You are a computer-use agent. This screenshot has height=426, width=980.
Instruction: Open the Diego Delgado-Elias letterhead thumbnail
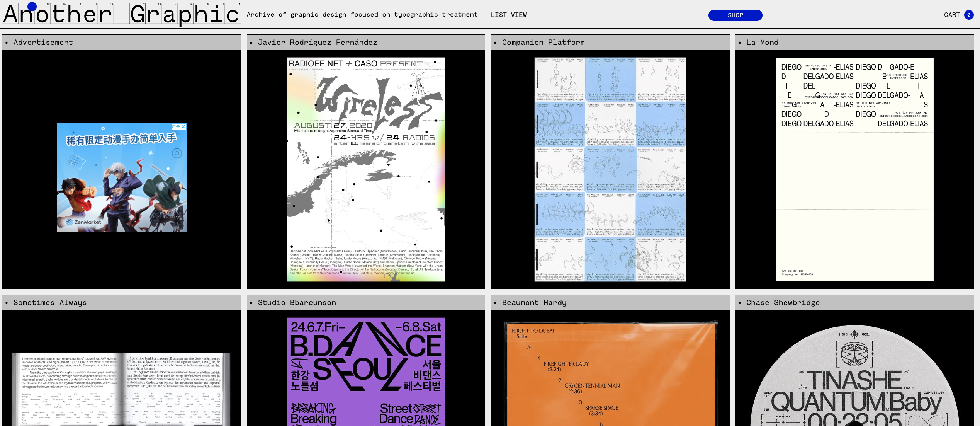coord(854,169)
